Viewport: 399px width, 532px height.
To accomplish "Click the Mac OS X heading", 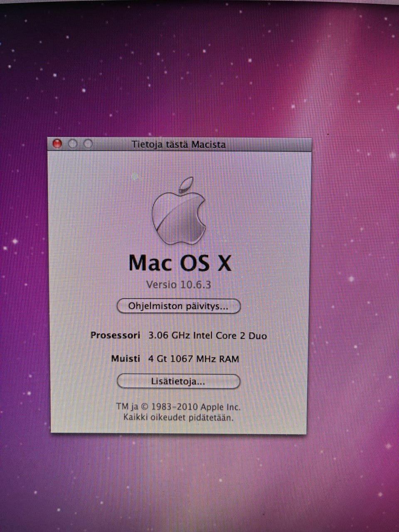I will click(x=180, y=263).
